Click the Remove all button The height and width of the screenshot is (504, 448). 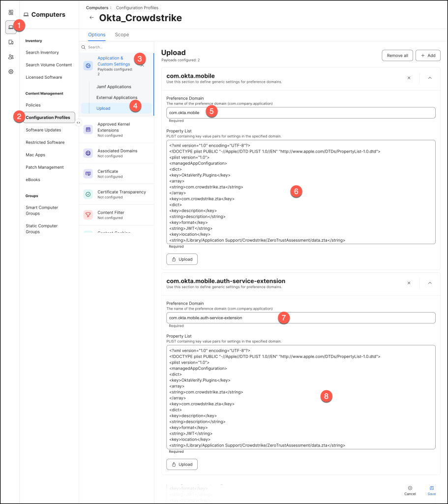(x=397, y=56)
